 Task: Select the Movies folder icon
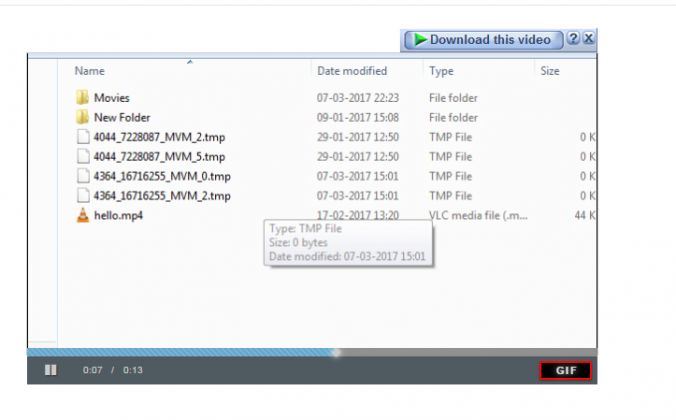pos(83,98)
